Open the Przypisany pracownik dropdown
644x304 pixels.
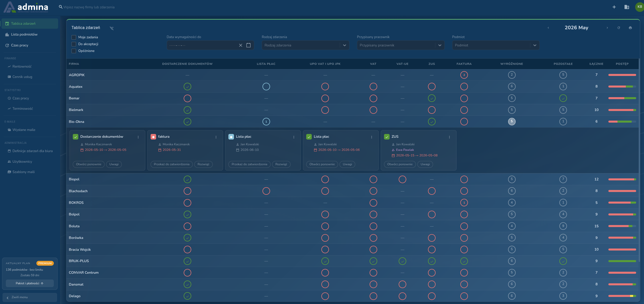tap(400, 45)
